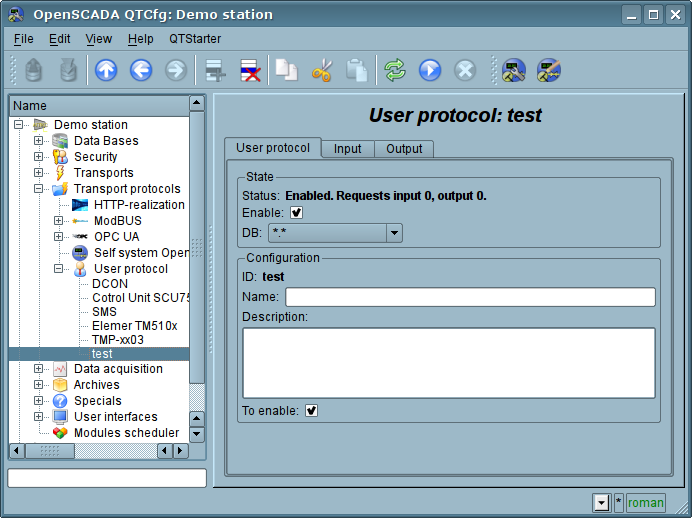Click the Archives box icon
Viewport: 692px width, 518px height.
(x=60, y=385)
